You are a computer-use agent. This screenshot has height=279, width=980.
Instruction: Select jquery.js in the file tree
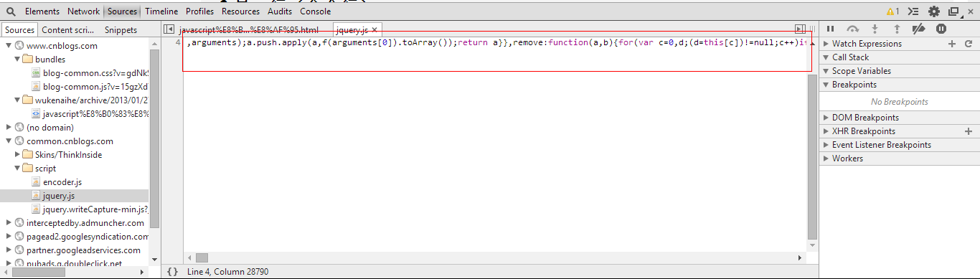point(59,196)
